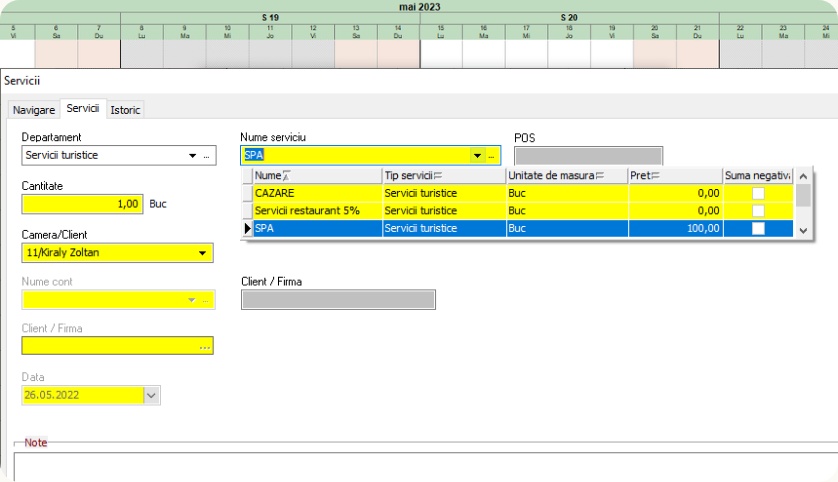Screen dimensions: 838x482
Task: Switch to the Navigare tab
Action: click(34, 110)
